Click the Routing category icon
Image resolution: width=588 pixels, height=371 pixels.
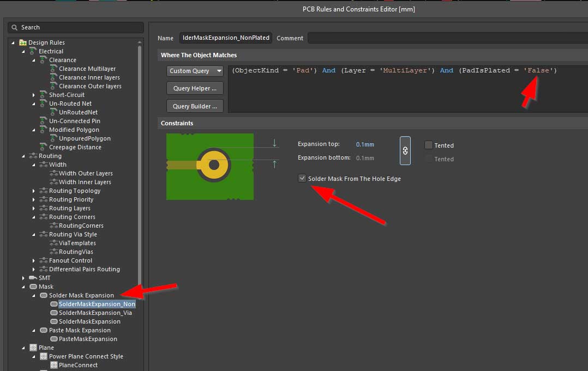(x=33, y=156)
